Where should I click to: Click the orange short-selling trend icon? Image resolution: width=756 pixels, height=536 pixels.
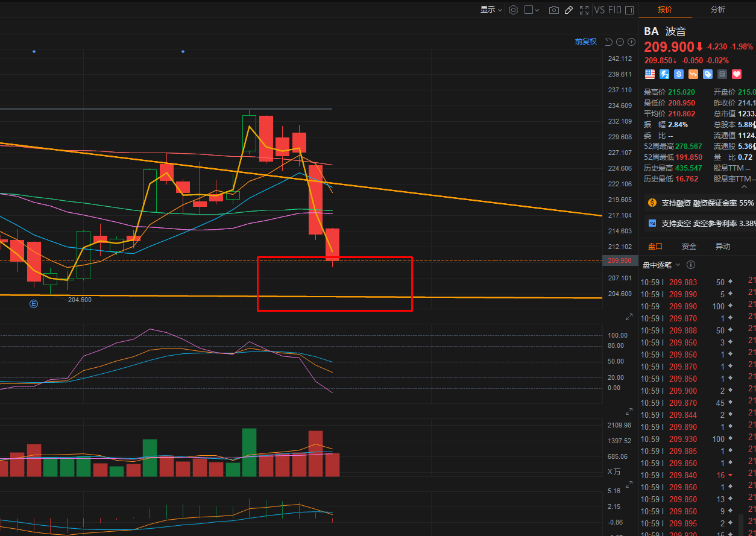(x=693, y=74)
